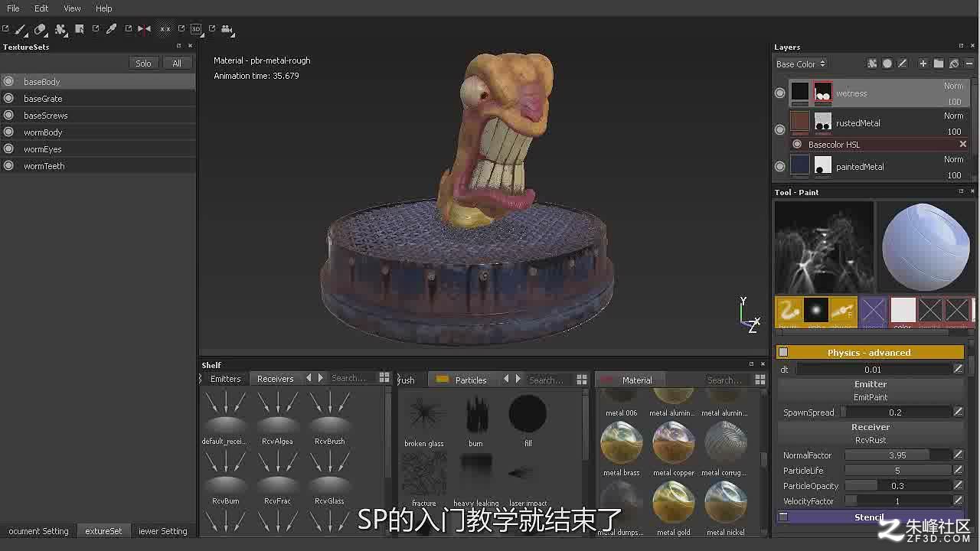Edit the dt parameter pencil icon

pos(958,369)
